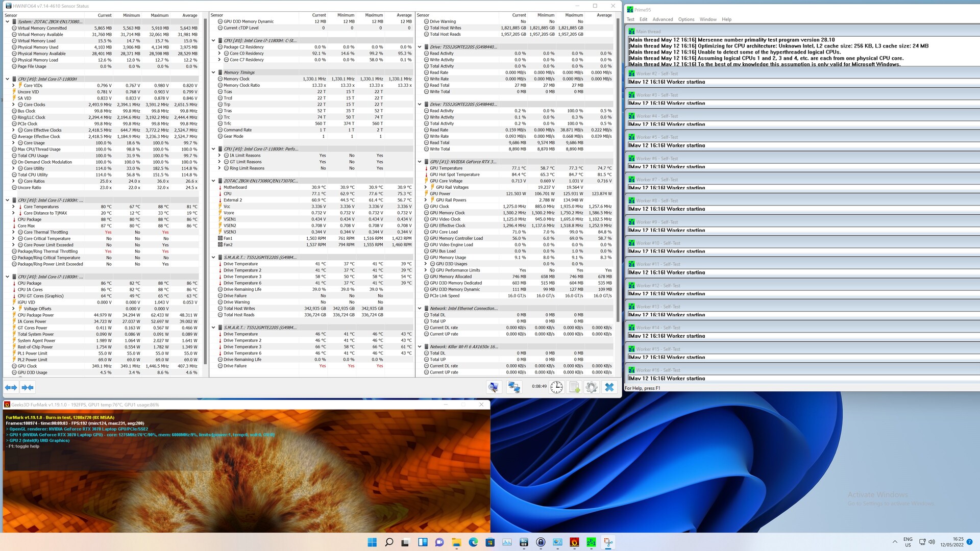Open HWiNFO sensor settings gear
980x551 pixels.
click(x=592, y=387)
